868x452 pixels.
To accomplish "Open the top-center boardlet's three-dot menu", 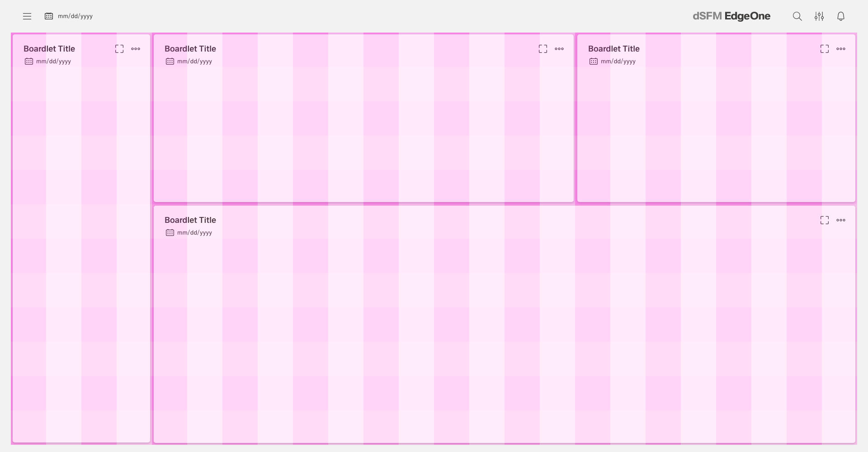I will [x=559, y=49].
